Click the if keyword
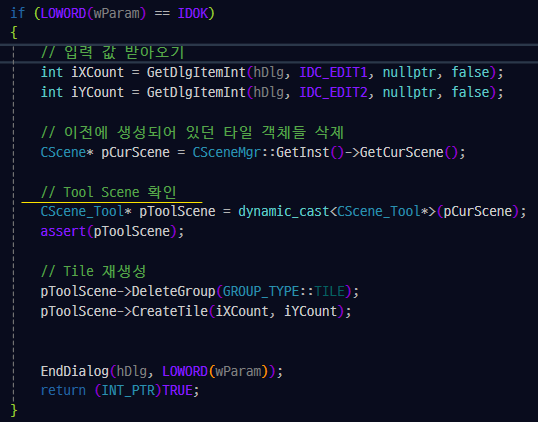 [x=17, y=13]
